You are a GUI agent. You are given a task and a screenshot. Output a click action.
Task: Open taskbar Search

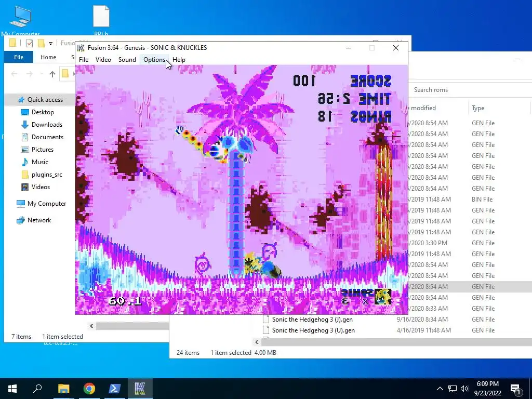(37, 389)
